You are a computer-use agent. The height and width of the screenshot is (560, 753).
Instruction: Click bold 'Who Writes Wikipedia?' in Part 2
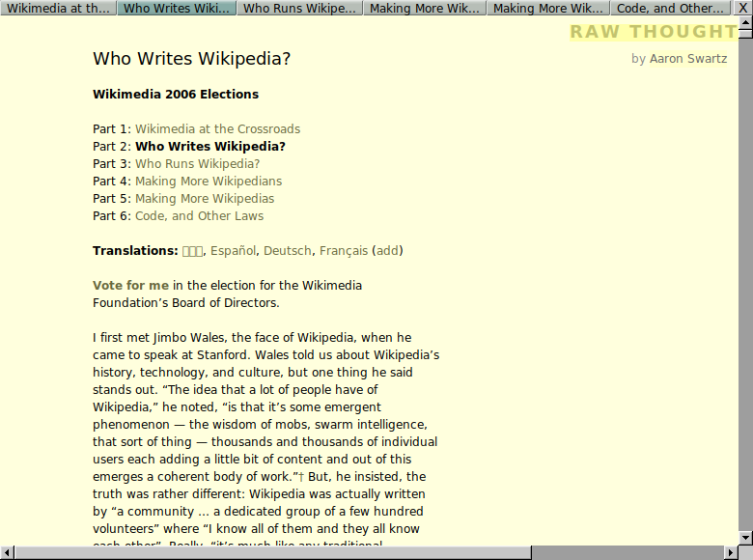(210, 147)
